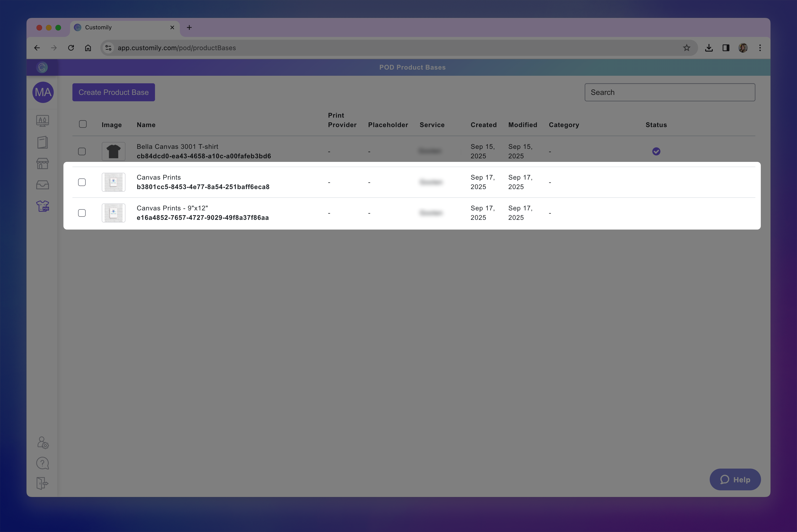Open a new browser tab
This screenshot has width=797, height=532.
[189, 27]
